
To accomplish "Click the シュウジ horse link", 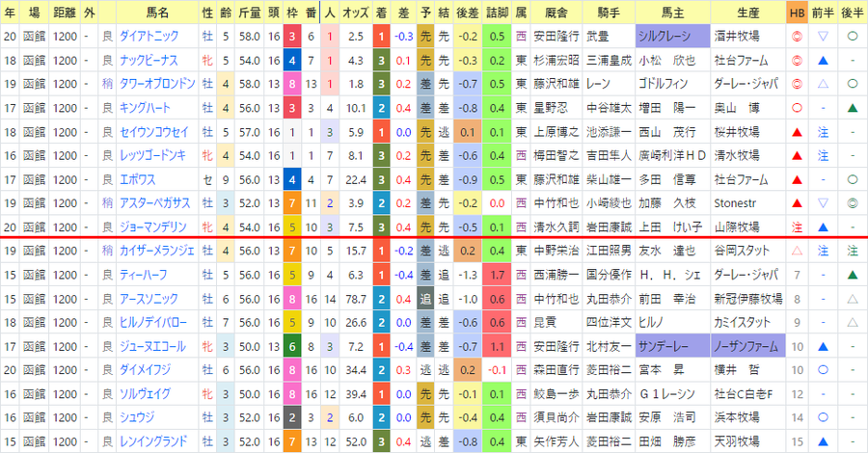I will [x=137, y=418].
